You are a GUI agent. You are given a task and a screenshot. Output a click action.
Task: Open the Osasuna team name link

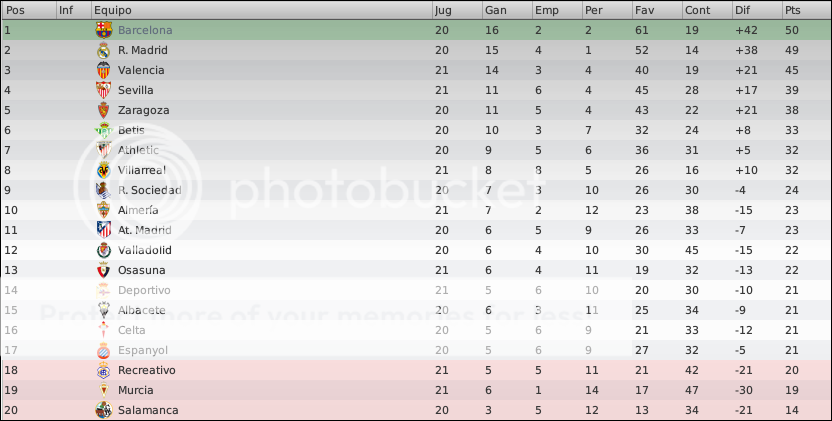click(x=142, y=270)
